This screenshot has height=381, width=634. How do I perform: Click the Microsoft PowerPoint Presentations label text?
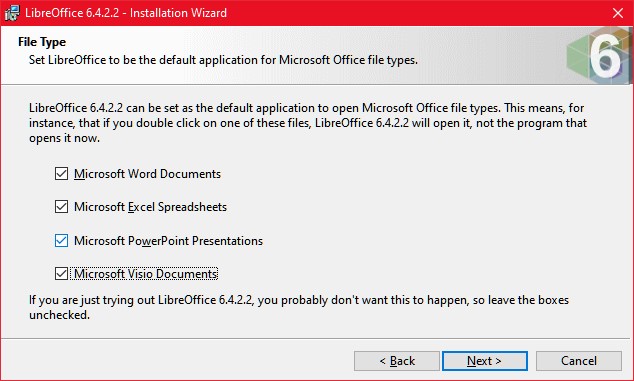(168, 241)
